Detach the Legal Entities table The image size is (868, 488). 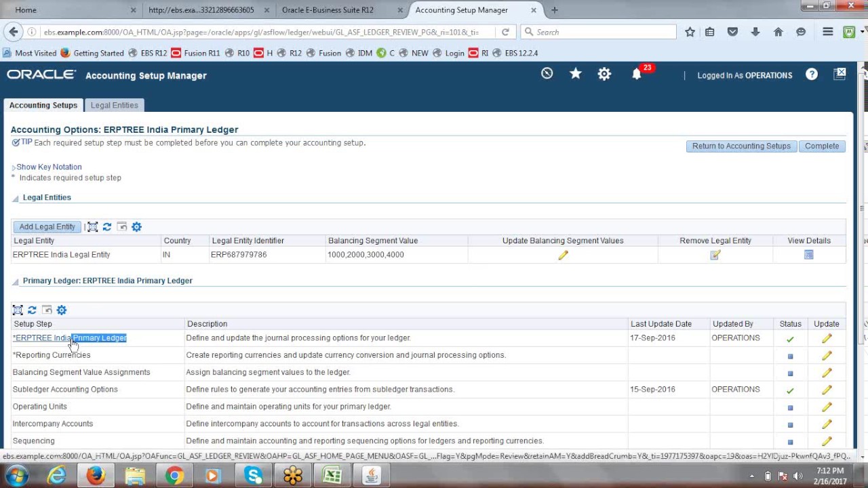pyautogui.click(x=93, y=227)
